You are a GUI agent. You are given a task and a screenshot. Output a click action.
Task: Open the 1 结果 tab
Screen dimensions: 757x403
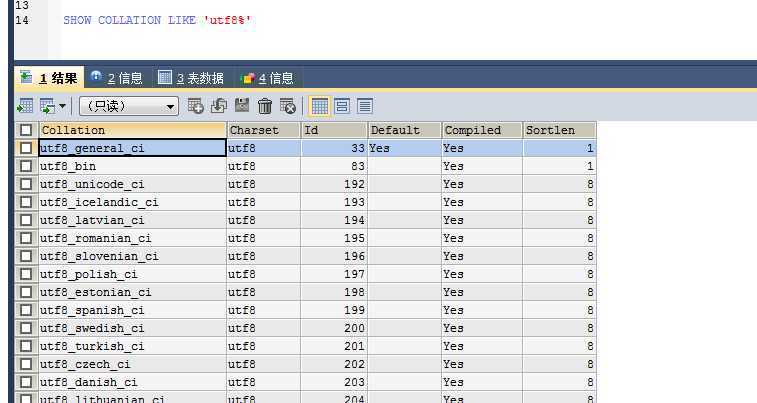49,78
